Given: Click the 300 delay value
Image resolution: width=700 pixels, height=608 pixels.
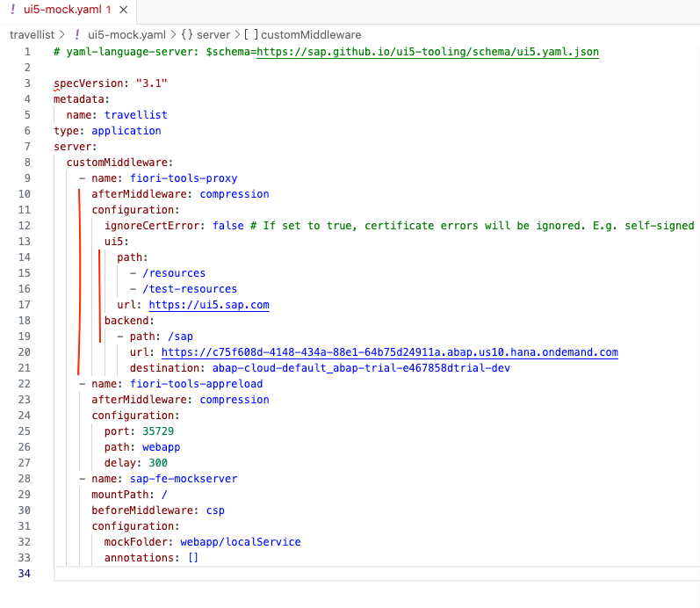Looking at the screenshot, I should [158, 463].
